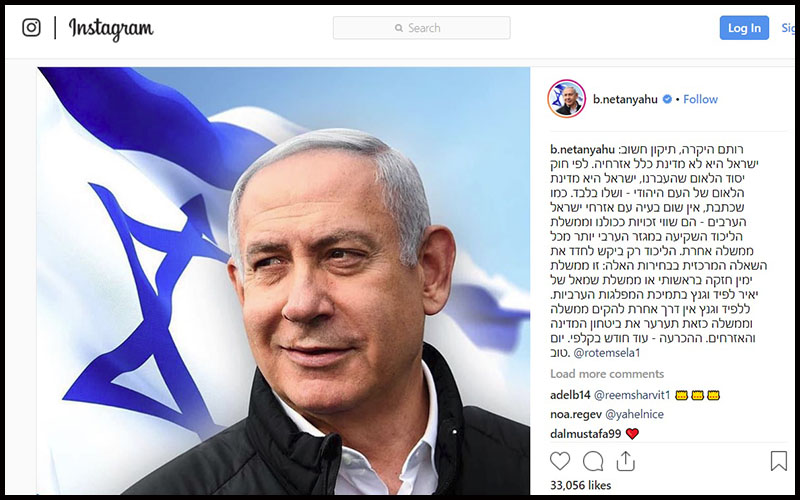Open dalmustafa99 commenter profile
This screenshot has height=500, width=800.
(585, 434)
